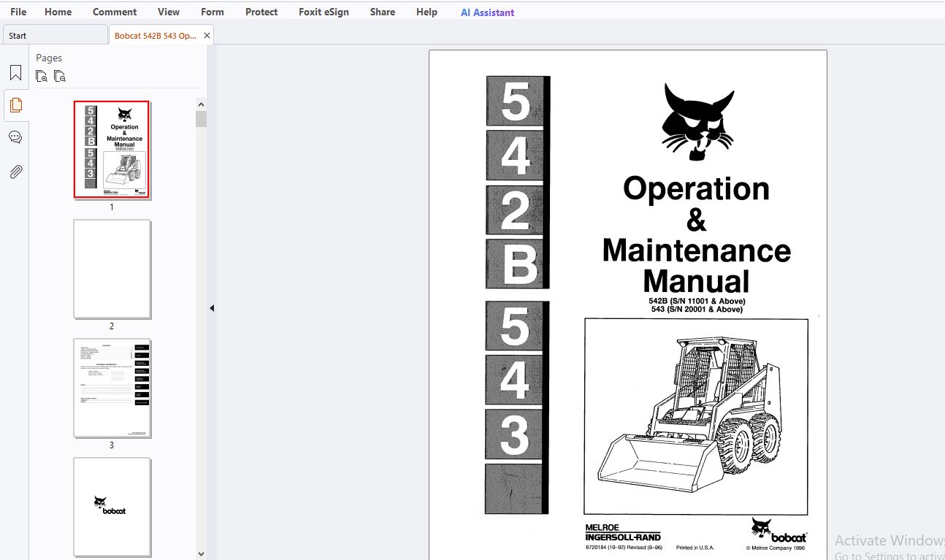The height and width of the screenshot is (560, 945).
Task: Select the Pages panel icon
Action: tap(15, 105)
